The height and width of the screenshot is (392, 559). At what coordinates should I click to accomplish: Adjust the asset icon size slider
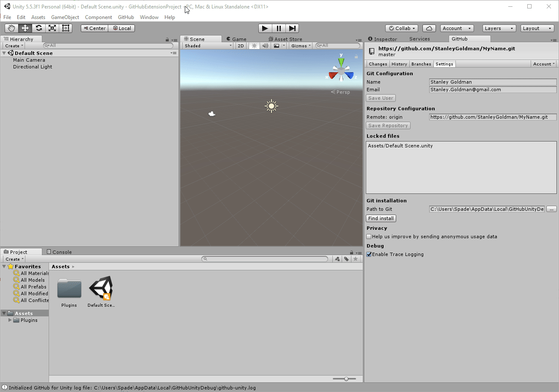point(346,379)
